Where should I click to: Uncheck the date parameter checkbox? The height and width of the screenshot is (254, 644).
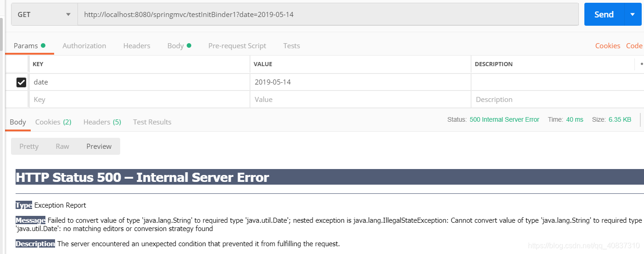tap(21, 82)
